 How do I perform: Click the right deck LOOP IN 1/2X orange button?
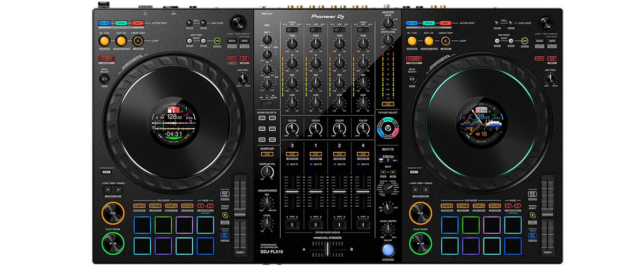tap(412, 41)
